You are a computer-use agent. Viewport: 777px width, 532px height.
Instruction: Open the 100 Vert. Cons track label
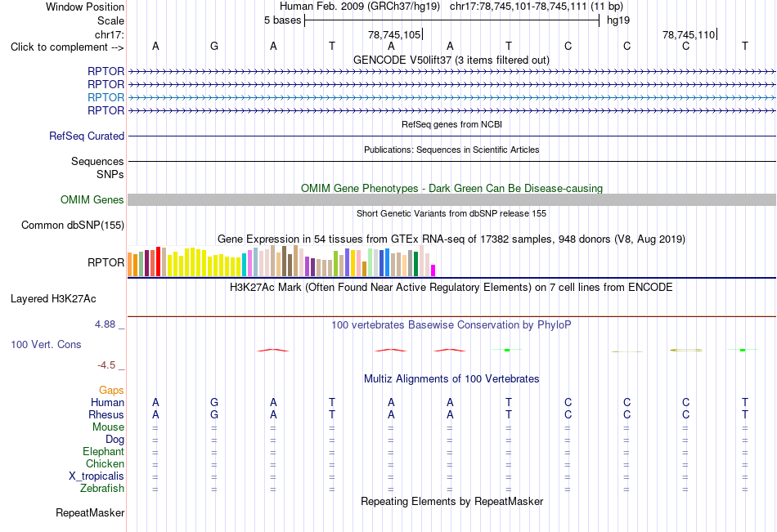[46, 344]
